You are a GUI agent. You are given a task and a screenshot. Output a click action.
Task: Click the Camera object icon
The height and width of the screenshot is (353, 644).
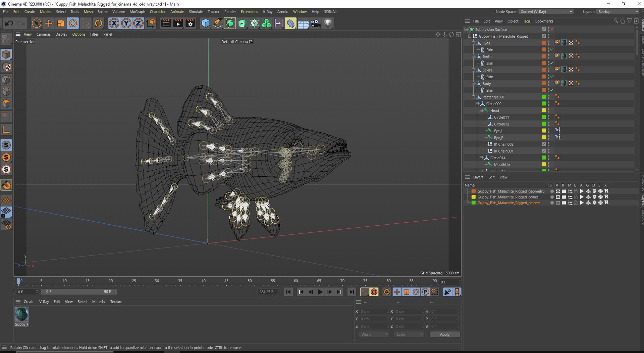point(316,23)
